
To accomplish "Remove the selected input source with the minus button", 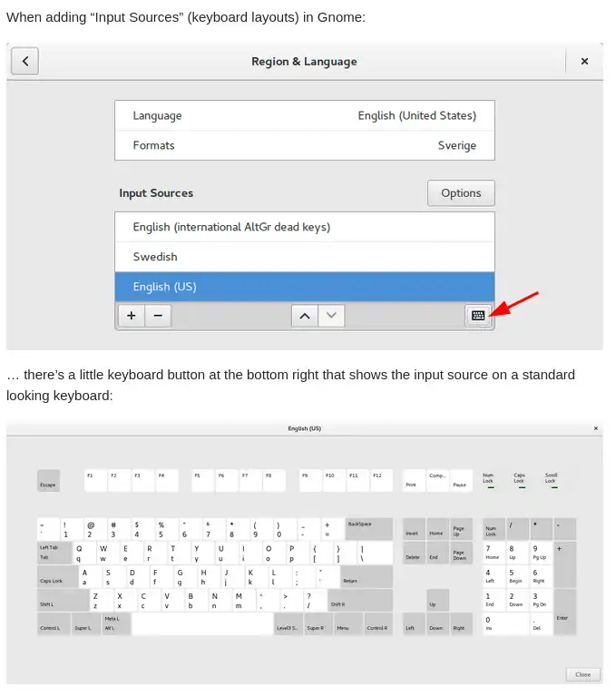I will pyautogui.click(x=158, y=316).
